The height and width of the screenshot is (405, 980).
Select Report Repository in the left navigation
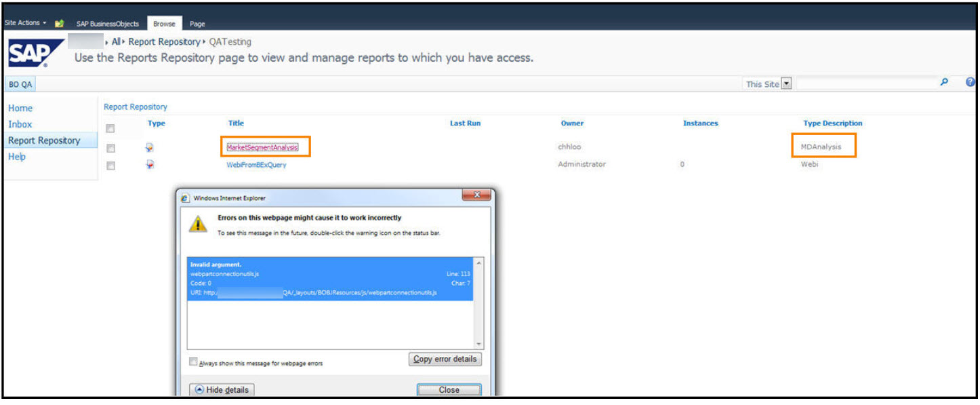click(x=44, y=140)
